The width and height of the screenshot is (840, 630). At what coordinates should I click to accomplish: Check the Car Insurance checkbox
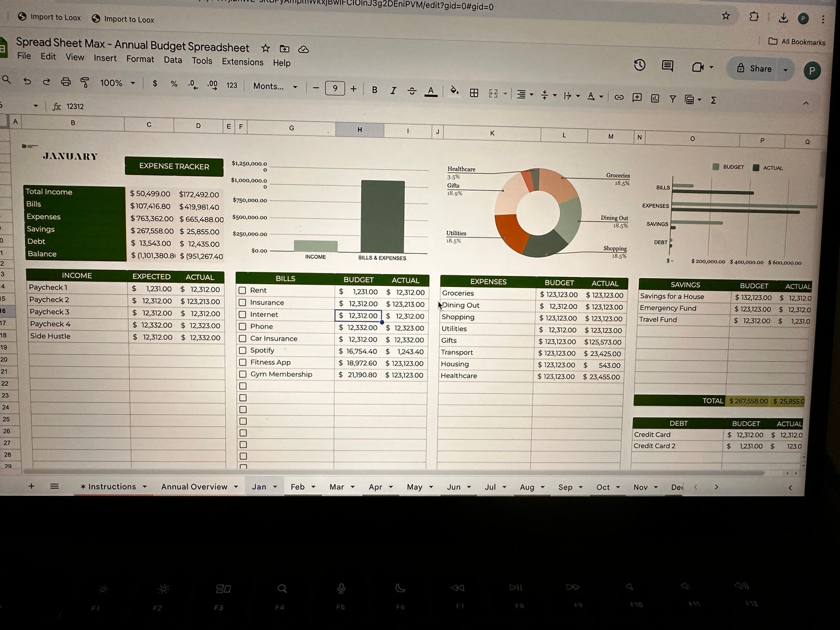[x=242, y=338]
